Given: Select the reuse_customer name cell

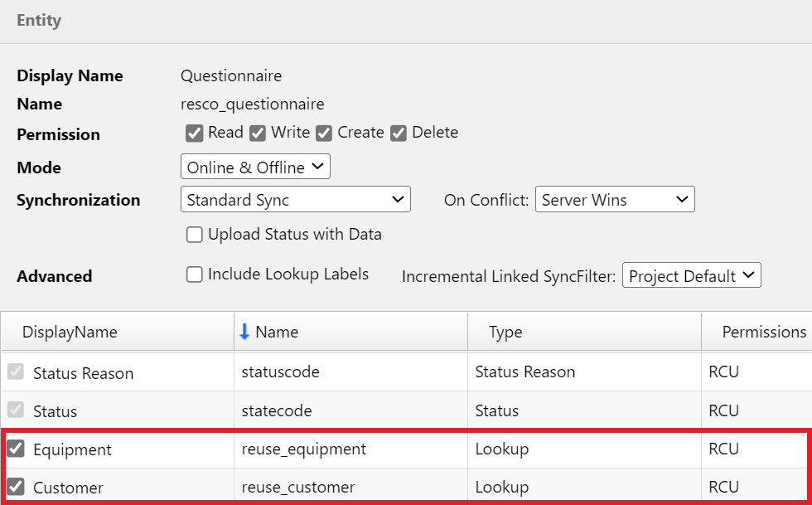Looking at the screenshot, I should click(x=298, y=488).
